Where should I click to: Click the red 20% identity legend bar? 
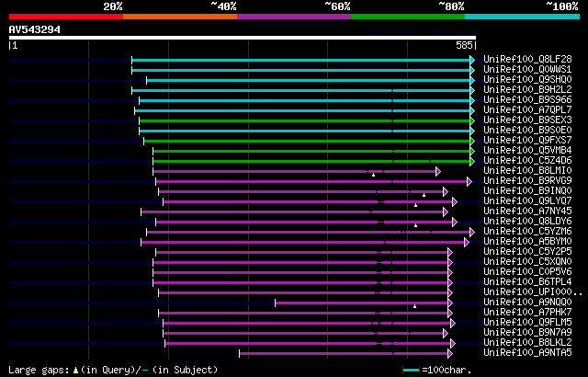click(66, 17)
